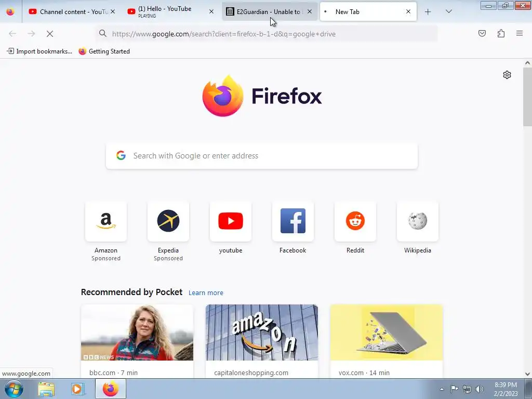532x399 pixels.
Task: Open Save to Pocket icon
Action: [482, 33]
